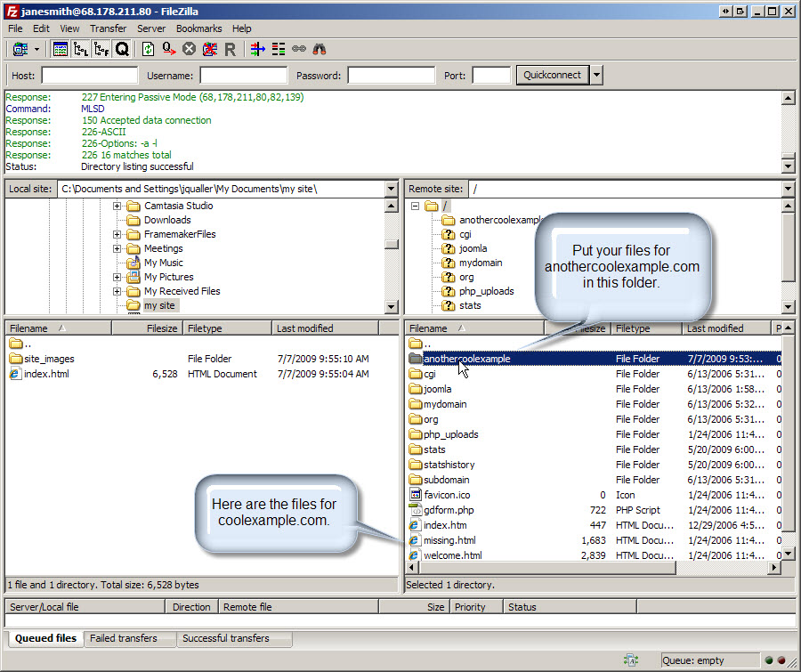Click the red status indicator light
801x672 pixels.
(x=781, y=660)
